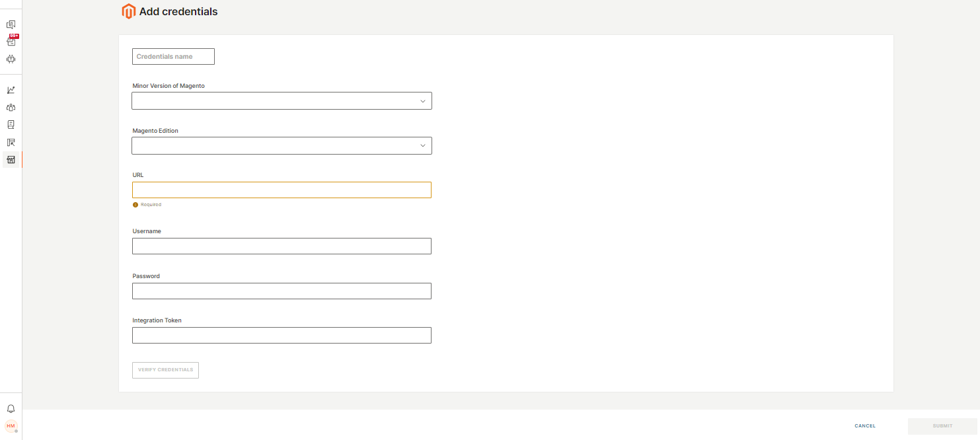Select the storefront marketplace icon in sidebar
Screen dimensions: 980x440
click(11, 159)
